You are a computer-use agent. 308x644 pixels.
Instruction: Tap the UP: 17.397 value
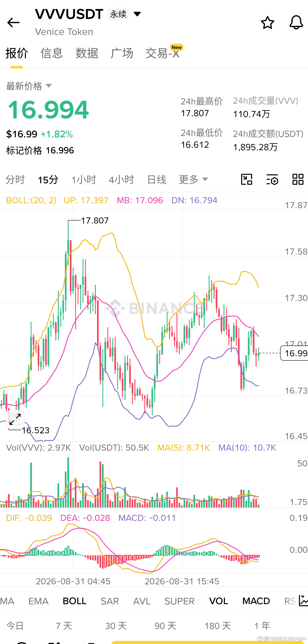86,200
